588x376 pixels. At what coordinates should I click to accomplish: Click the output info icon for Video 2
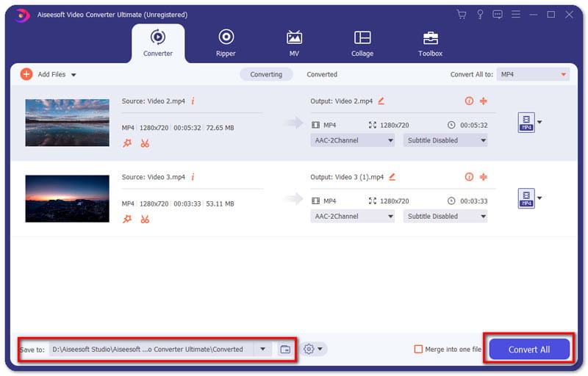(469, 101)
